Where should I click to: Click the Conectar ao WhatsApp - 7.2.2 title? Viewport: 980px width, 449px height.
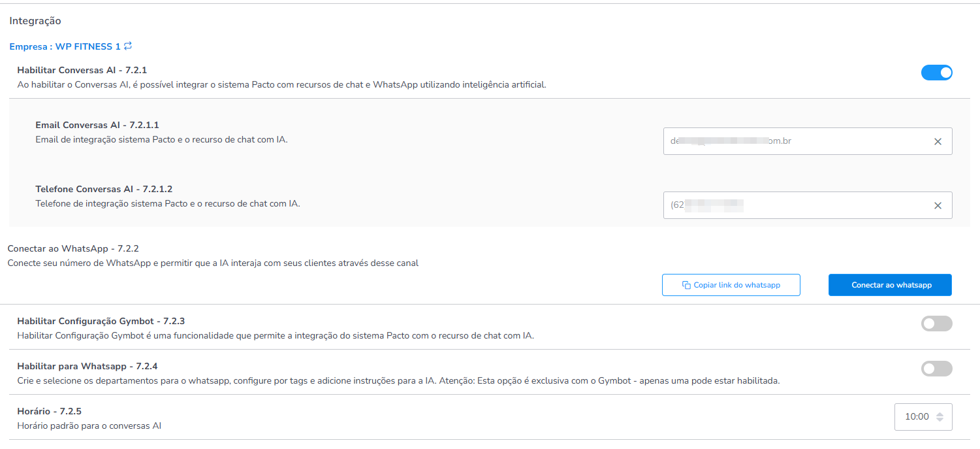tap(73, 249)
